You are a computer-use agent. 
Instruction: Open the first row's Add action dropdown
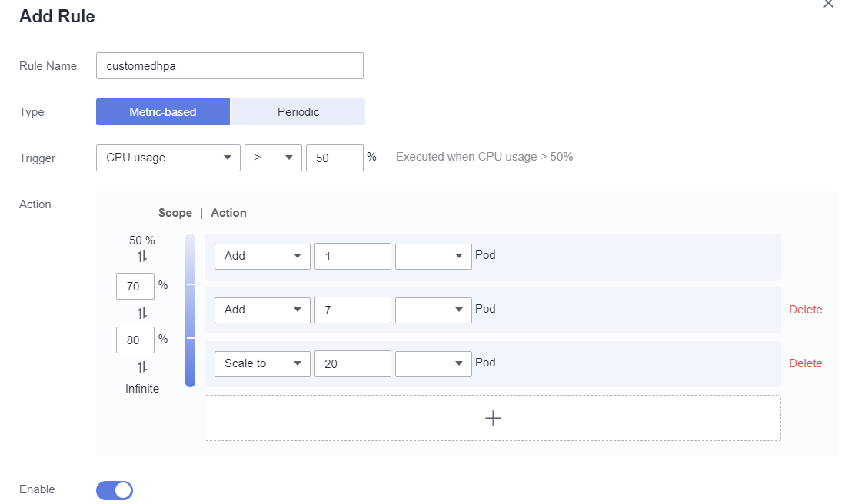(x=262, y=256)
